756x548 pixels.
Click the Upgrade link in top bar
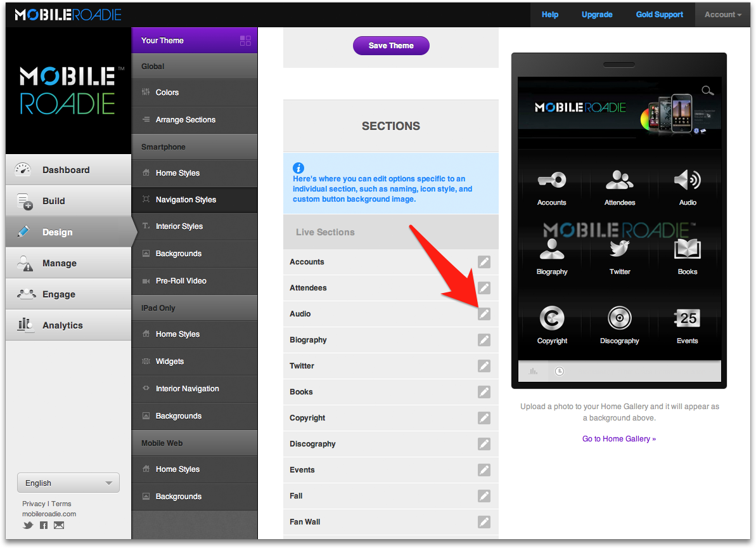[597, 15]
